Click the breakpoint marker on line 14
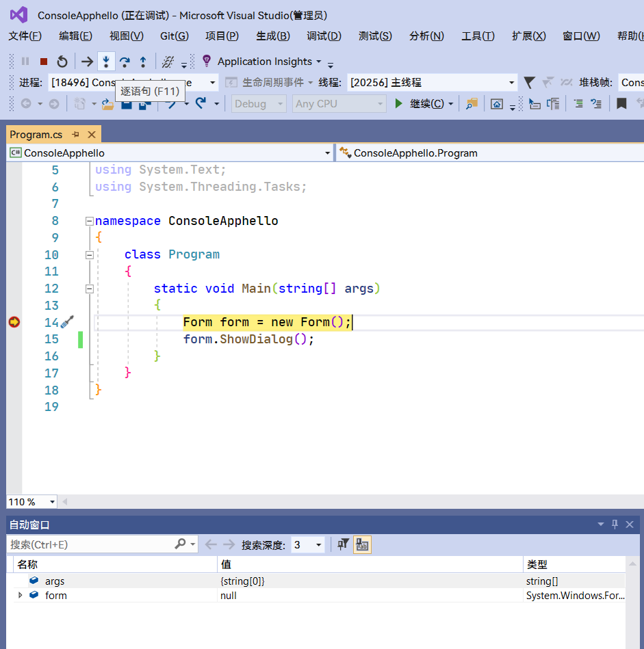This screenshot has height=649, width=644. tap(14, 322)
